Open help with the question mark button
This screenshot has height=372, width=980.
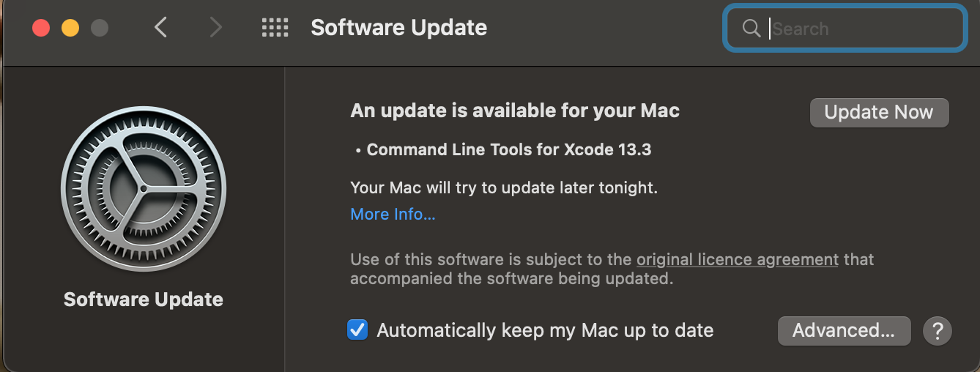pos(938,331)
